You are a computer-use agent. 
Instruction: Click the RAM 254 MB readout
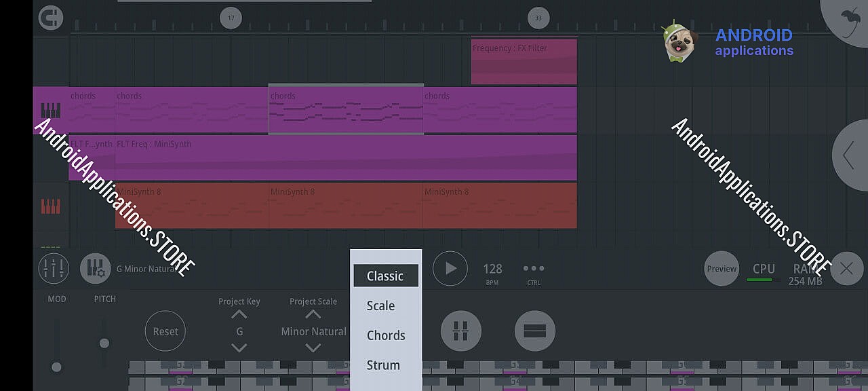click(x=805, y=274)
